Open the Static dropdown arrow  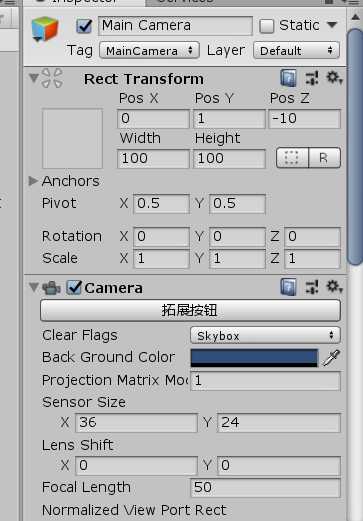[x=332, y=25]
